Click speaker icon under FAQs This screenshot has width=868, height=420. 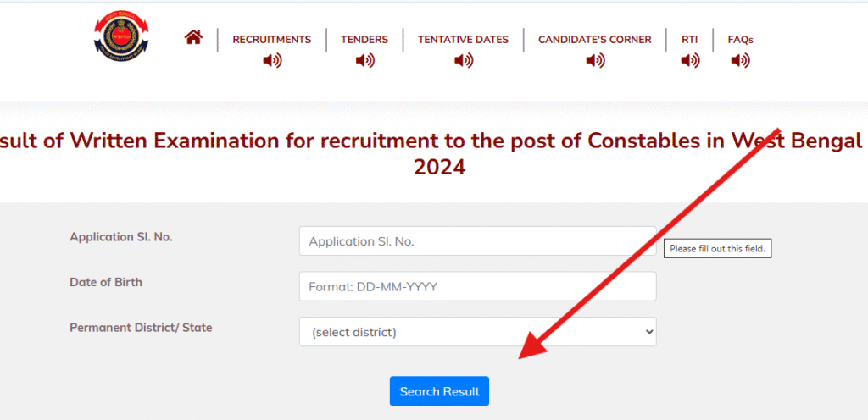click(x=740, y=60)
